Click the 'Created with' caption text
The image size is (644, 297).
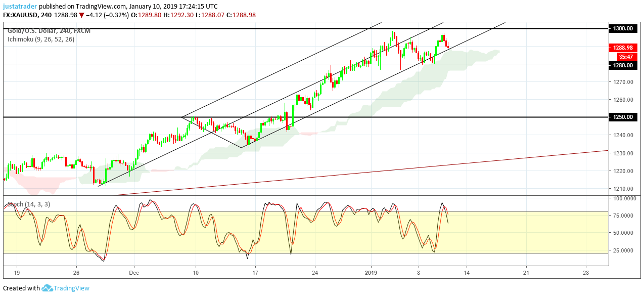pos(21,288)
